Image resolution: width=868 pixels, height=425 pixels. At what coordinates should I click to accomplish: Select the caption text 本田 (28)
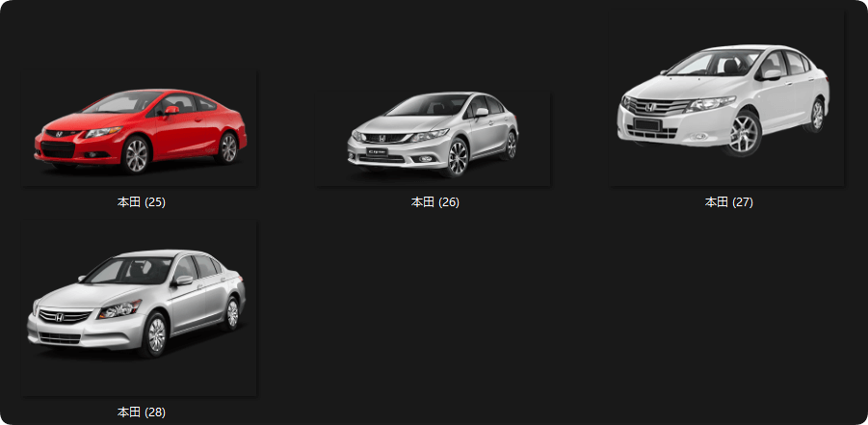141,412
